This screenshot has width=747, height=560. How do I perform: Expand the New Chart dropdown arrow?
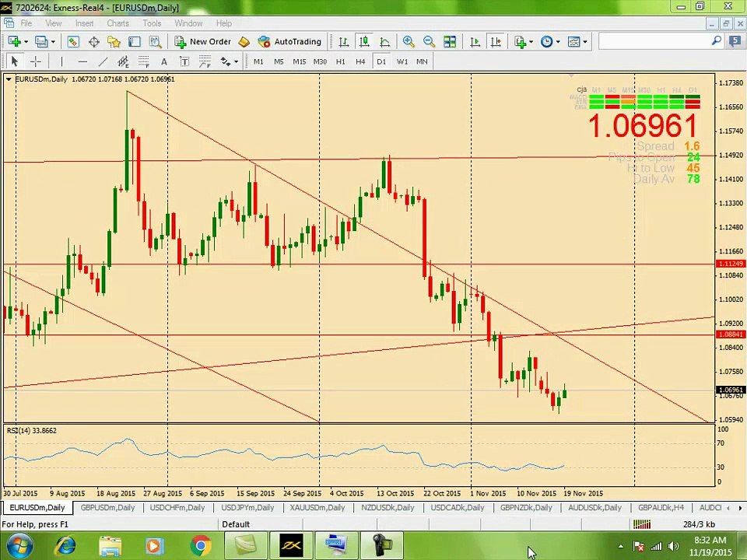[26, 42]
